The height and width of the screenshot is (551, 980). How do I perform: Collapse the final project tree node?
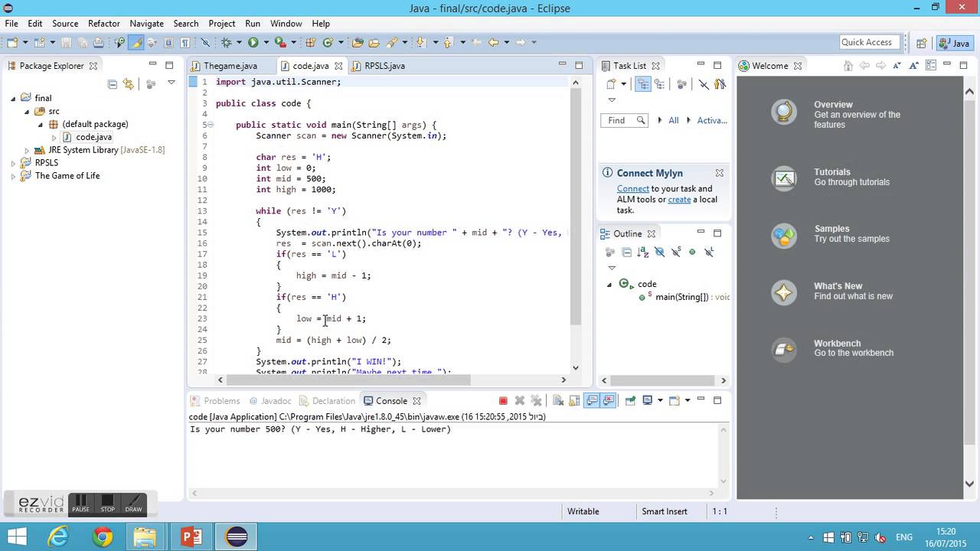(13, 98)
